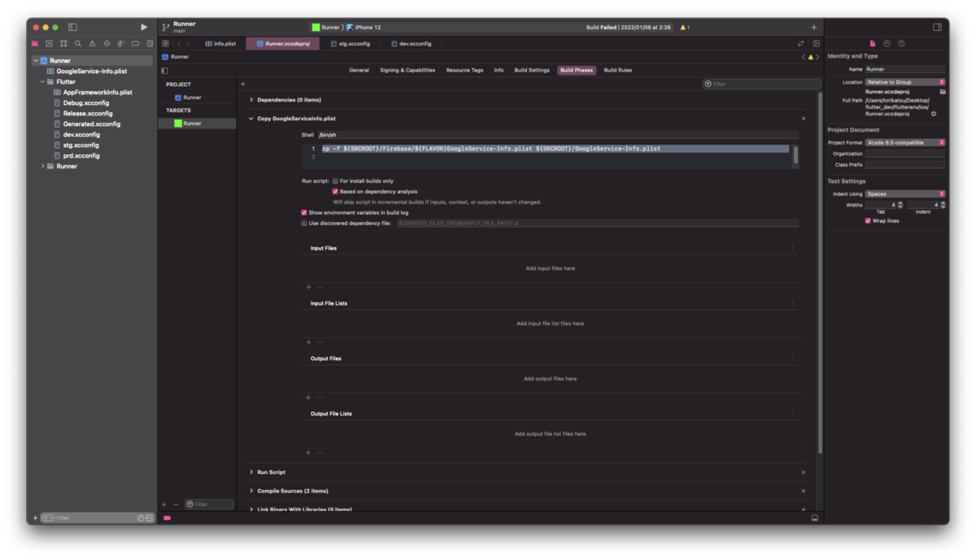Delete the Copy GoogleServiceInfo.plist phase with X
The height and width of the screenshot is (560, 976).
click(804, 119)
